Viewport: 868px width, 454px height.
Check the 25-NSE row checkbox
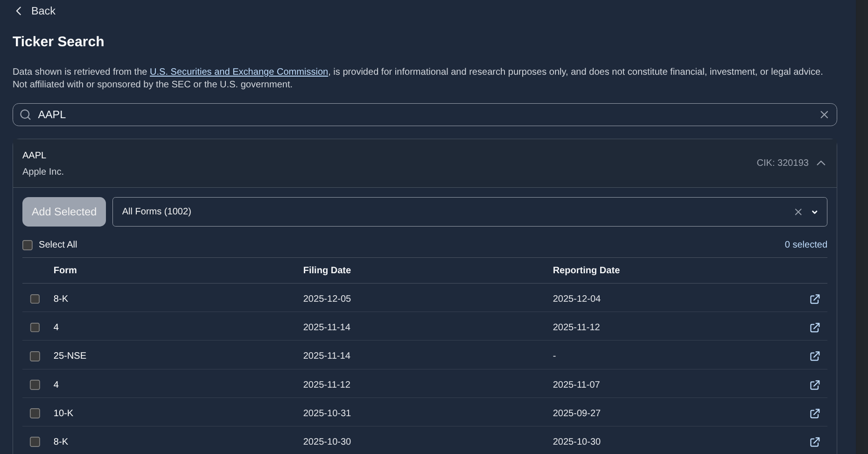tap(35, 356)
